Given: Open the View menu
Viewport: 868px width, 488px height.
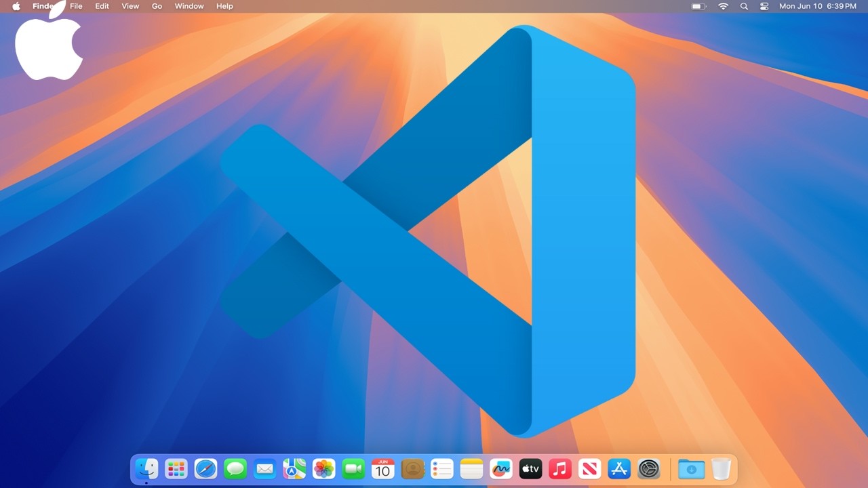Looking at the screenshot, I should [130, 6].
